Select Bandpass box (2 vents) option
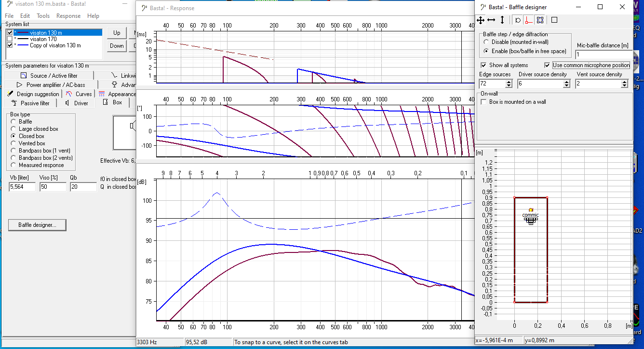The width and height of the screenshot is (644, 349). click(13, 158)
